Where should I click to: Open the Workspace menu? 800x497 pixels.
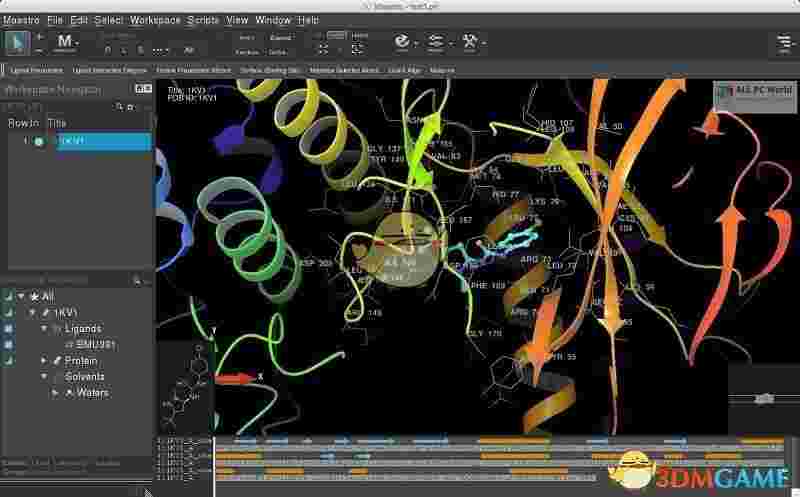click(155, 19)
